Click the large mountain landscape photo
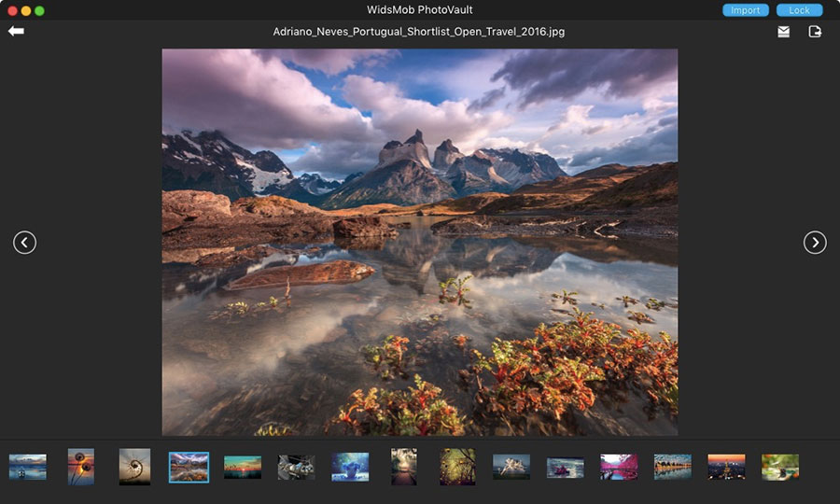Image resolution: width=840 pixels, height=504 pixels. 420,242
